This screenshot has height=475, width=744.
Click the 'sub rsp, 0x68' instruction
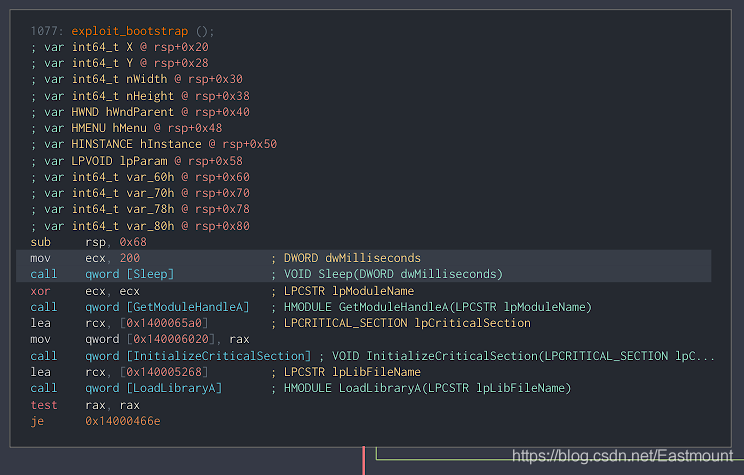pos(89,242)
